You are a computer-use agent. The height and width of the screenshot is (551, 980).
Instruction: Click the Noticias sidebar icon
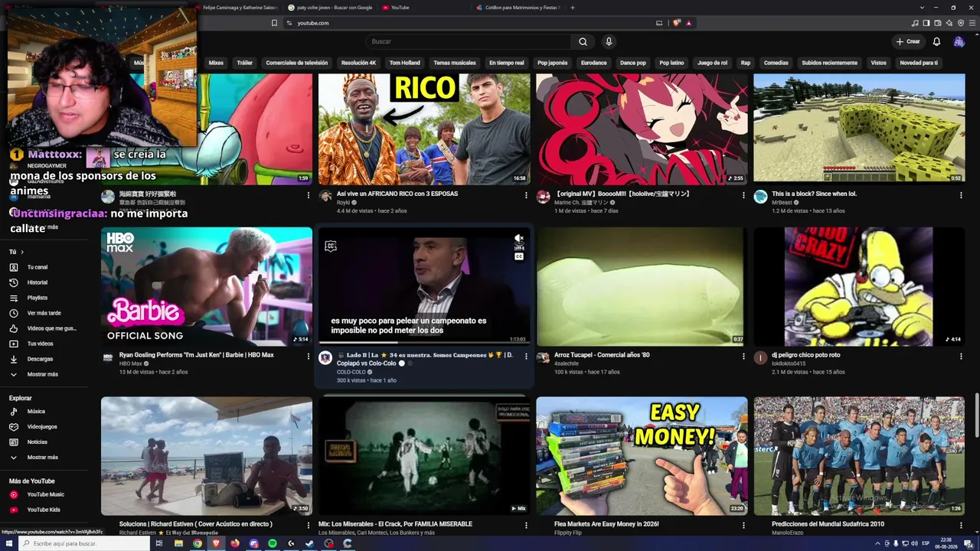pos(14,442)
